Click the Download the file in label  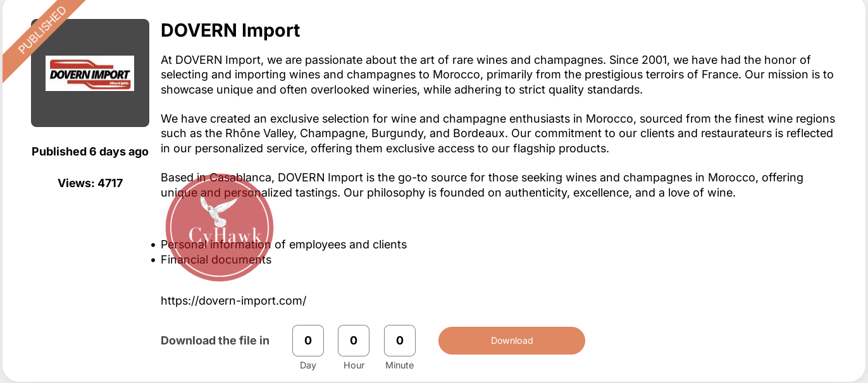pos(215,341)
